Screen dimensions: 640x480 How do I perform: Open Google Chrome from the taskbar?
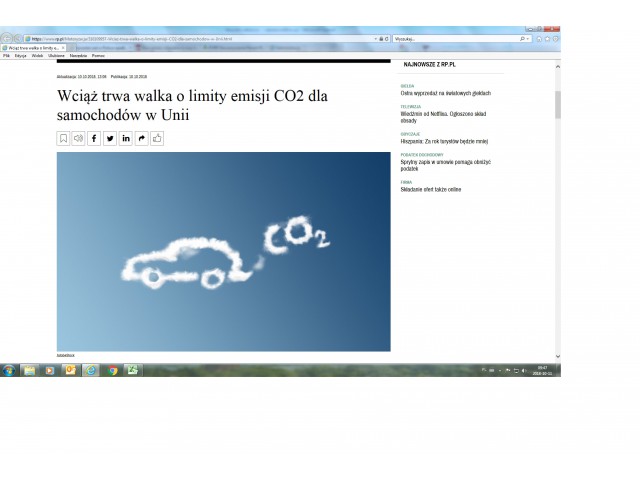pos(112,370)
